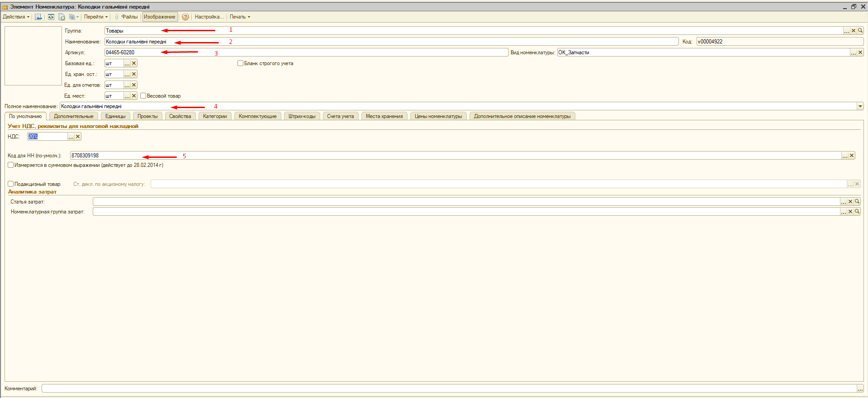Toggle the Подакцизный товар checkbox
Screen dimensions: 868x398
click(11, 184)
